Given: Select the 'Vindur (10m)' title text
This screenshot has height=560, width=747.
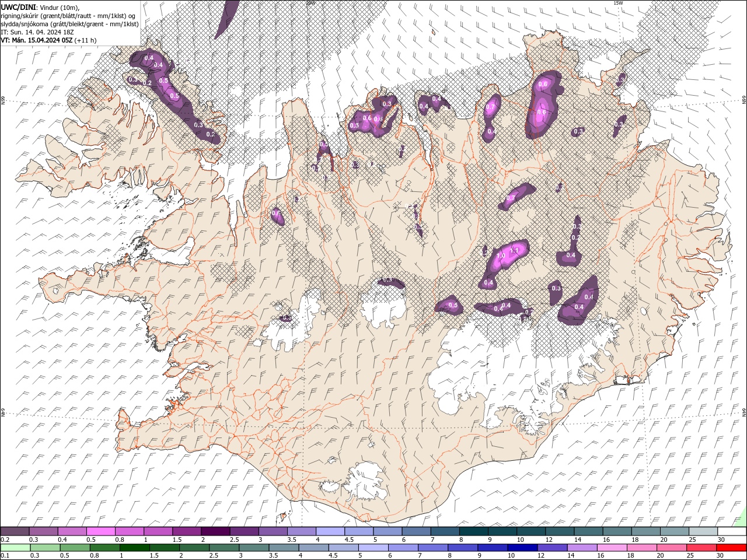Looking at the screenshot, I should [59, 6].
